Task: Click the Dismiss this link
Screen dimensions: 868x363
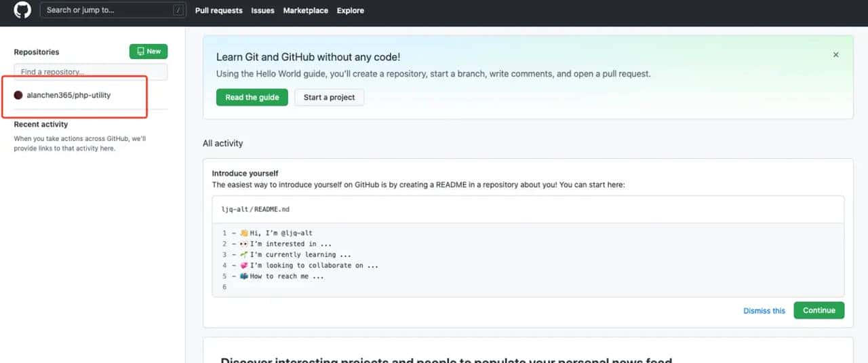Action: 764,311
